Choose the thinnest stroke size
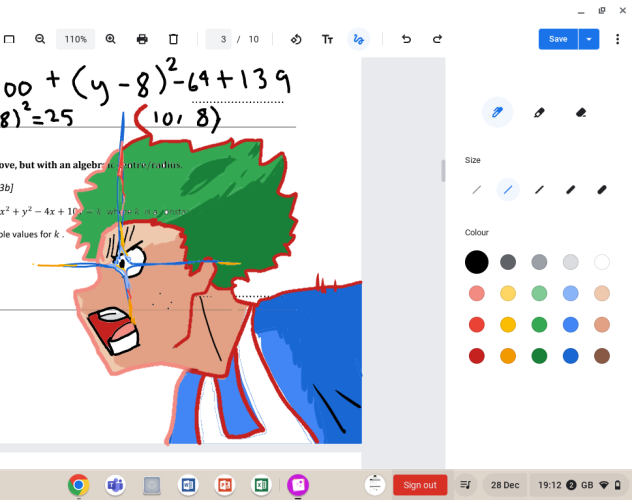The image size is (632, 500). point(477,189)
